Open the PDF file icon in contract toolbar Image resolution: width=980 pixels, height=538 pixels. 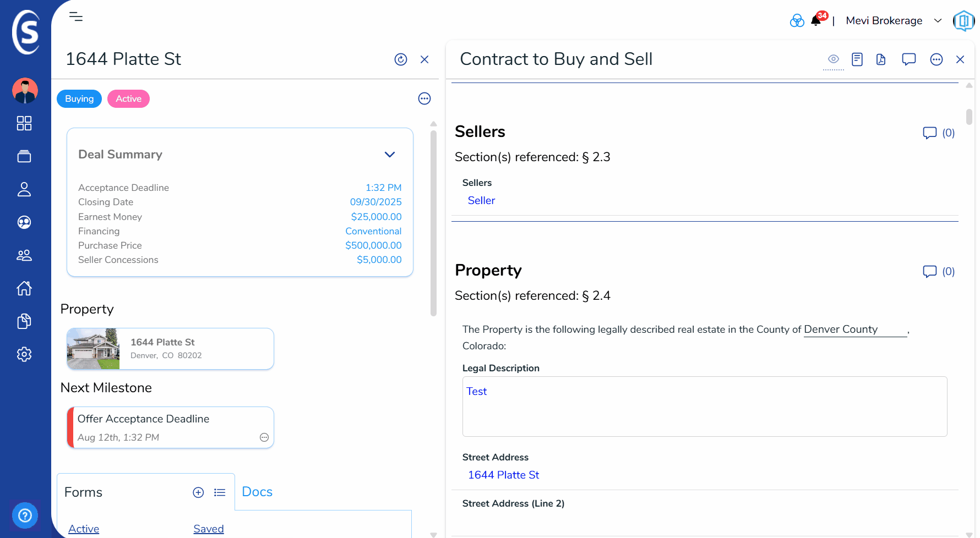(881, 59)
